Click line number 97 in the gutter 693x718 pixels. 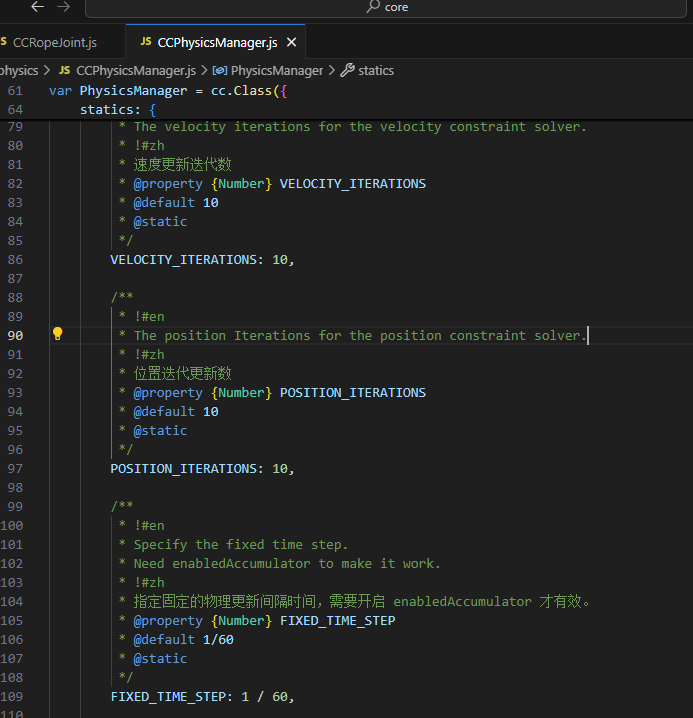coord(15,468)
